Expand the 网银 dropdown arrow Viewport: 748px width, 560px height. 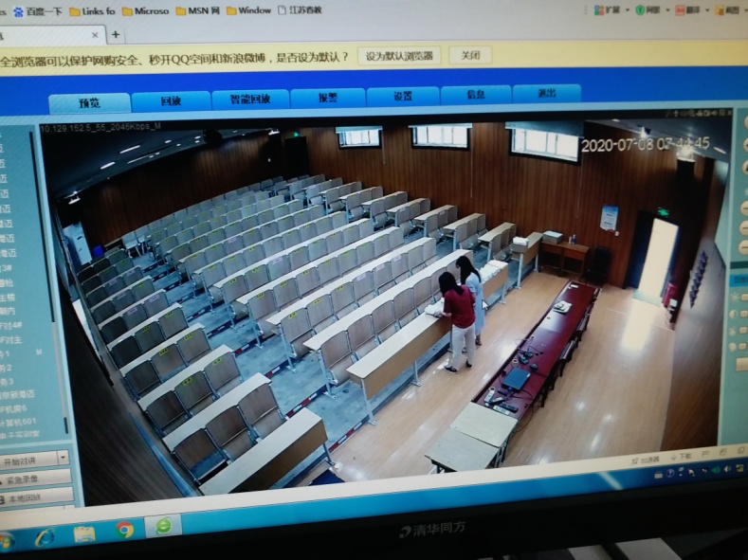pyautogui.click(x=667, y=10)
